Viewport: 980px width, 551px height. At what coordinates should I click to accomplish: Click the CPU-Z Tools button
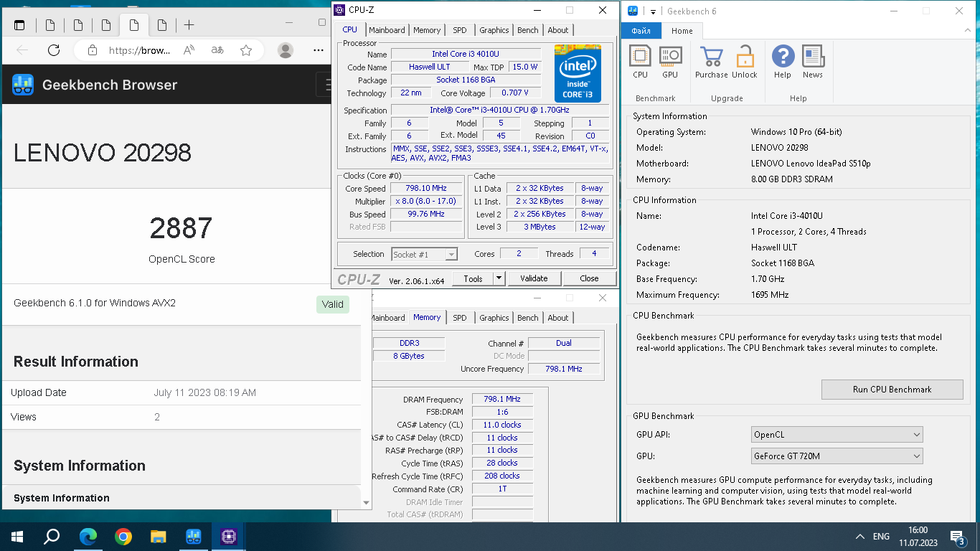pos(473,278)
